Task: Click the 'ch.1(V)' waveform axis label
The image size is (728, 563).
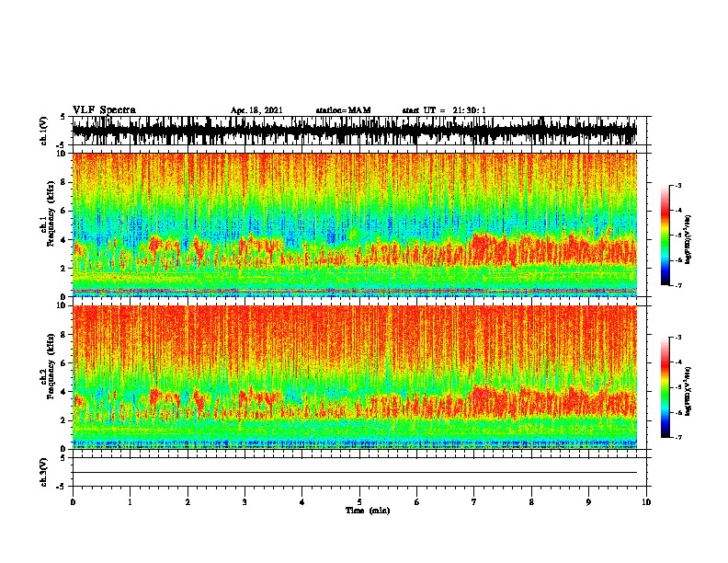Action: tap(44, 131)
